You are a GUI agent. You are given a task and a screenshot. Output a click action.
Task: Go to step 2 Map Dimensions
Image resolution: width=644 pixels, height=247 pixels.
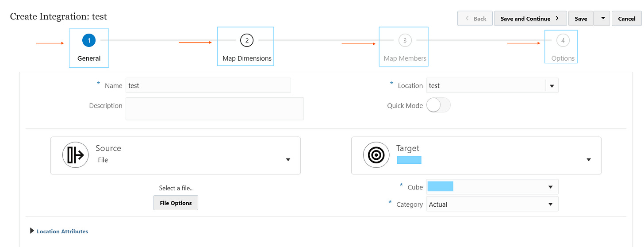tap(247, 41)
